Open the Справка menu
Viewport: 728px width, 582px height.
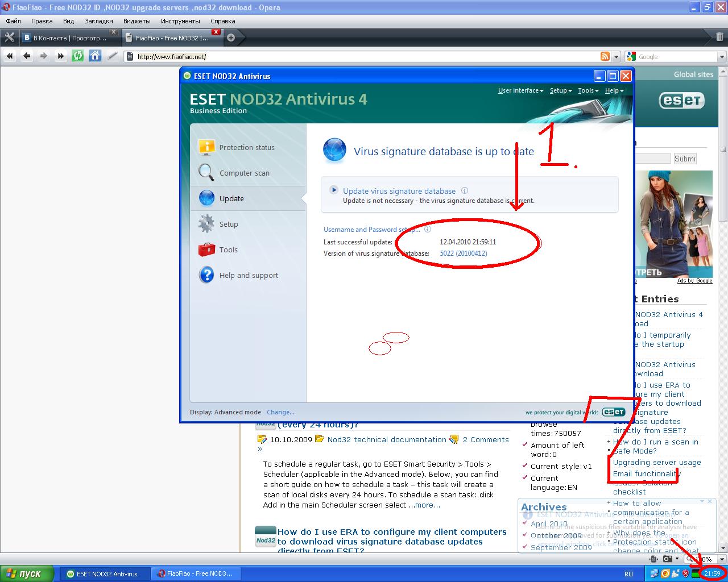[223, 21]
